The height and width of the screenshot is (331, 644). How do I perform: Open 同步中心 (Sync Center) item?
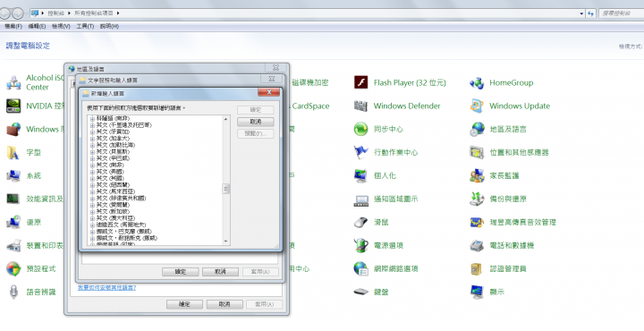tap(378, 130)
